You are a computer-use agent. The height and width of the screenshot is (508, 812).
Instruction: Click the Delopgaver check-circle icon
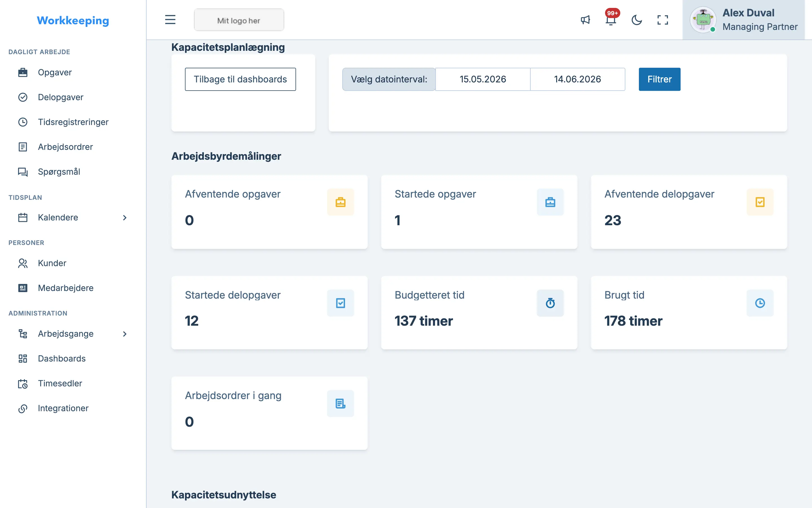pyautogui.click(x=23, y=97)
